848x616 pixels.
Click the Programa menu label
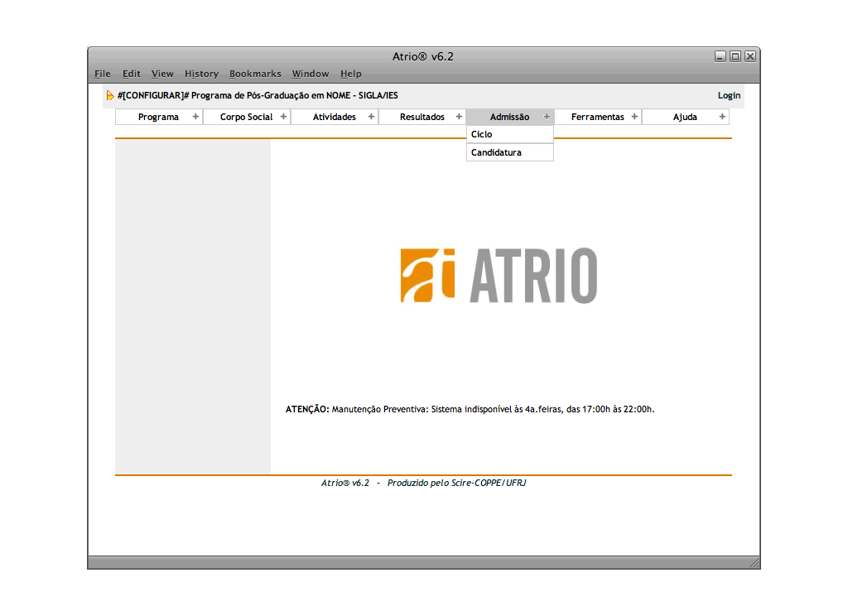point(158,117)
